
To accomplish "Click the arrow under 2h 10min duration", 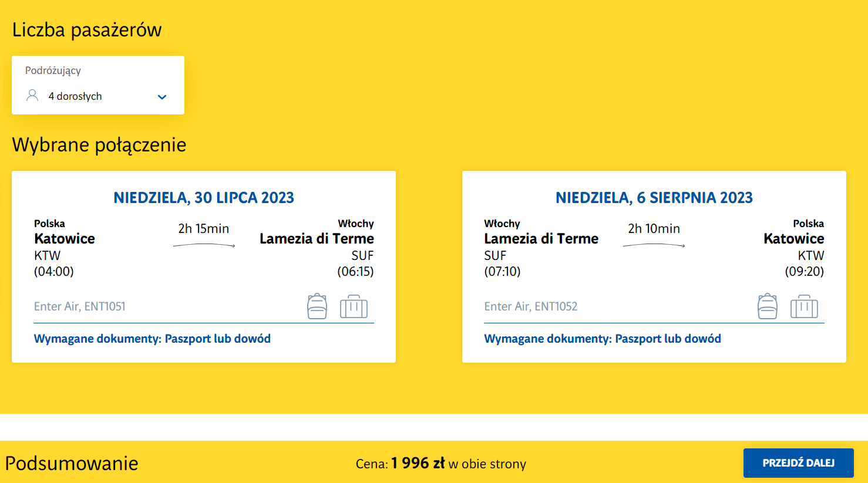I will [654, 245].
